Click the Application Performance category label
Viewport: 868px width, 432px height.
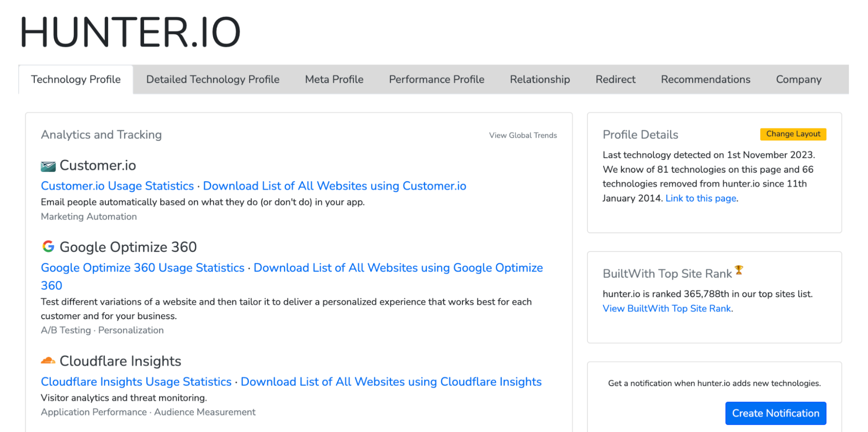(x=94, y=412)
